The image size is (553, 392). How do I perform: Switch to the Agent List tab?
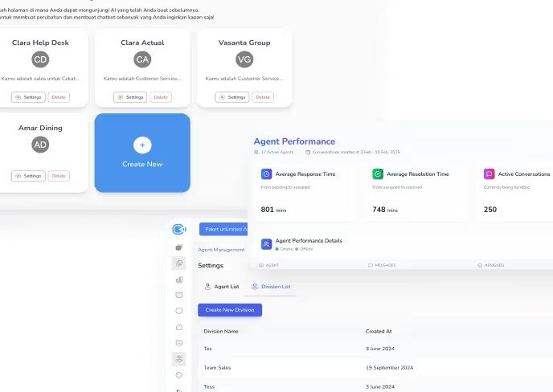point(222,287)
